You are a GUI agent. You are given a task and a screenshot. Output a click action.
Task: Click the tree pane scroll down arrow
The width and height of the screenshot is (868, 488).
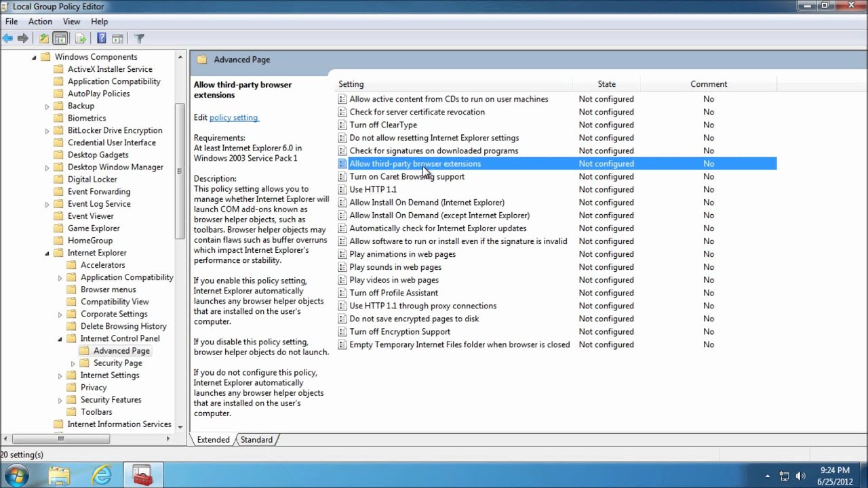pos(180,427)
